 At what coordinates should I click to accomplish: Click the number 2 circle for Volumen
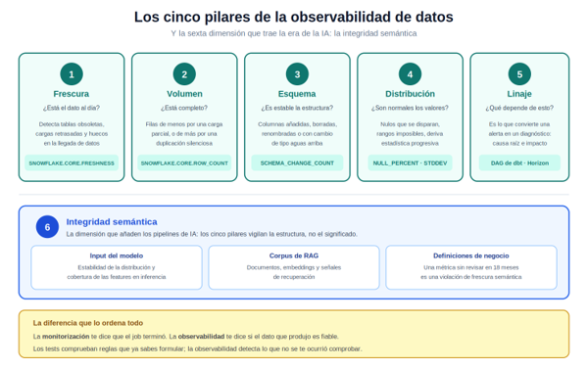click(184, 74)
